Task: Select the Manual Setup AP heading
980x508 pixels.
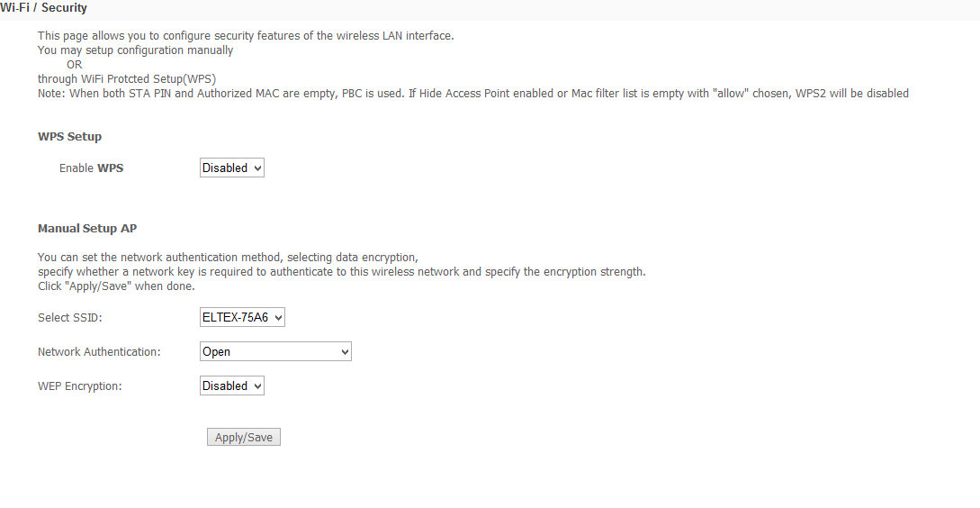Action: (x=87, y=229)
